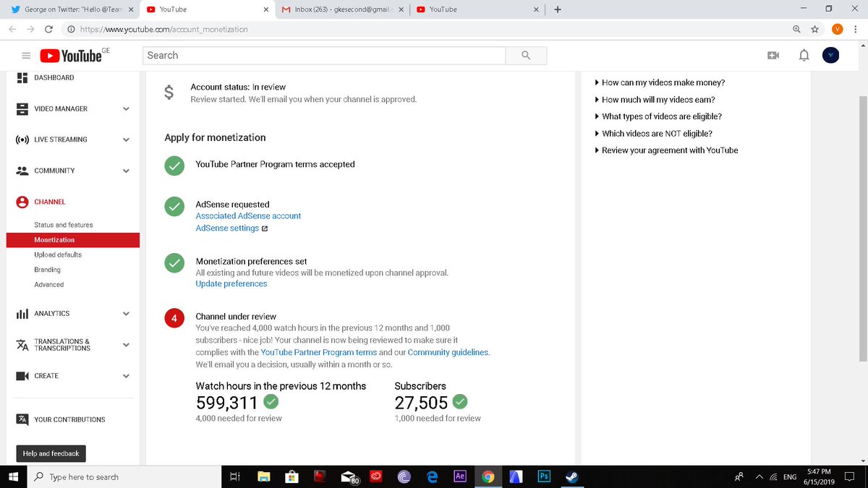
Task: Open the Chrome profile avatar
Action: click(x=837, y=29)
